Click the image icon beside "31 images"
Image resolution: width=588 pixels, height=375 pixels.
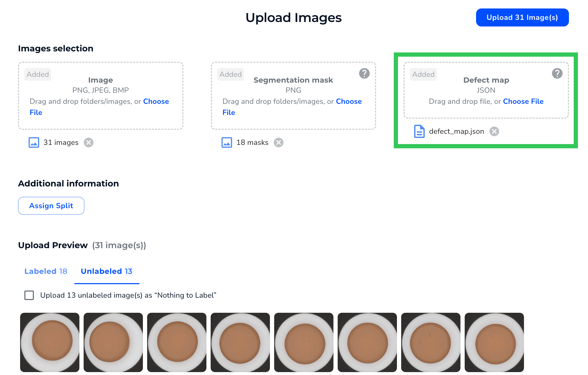click(x=34, y=142)
